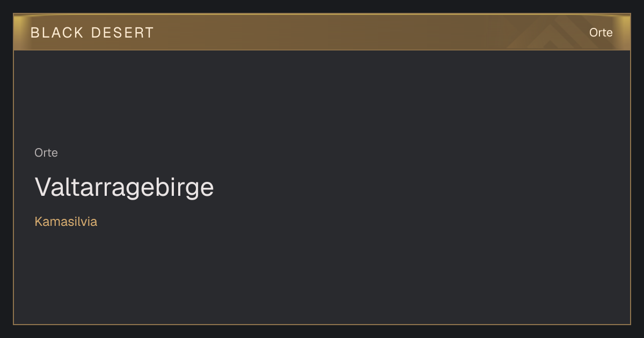Screen dimensions: 644x338
Task: Select the word DESERT in header
Action: click(122, 33)
